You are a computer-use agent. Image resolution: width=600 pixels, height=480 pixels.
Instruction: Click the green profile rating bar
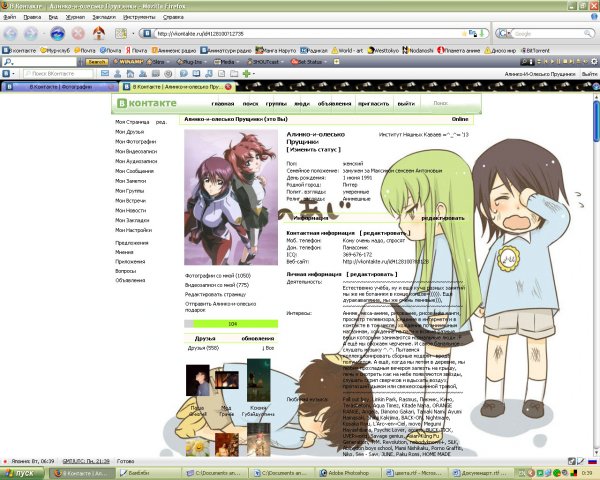[231, 324]
